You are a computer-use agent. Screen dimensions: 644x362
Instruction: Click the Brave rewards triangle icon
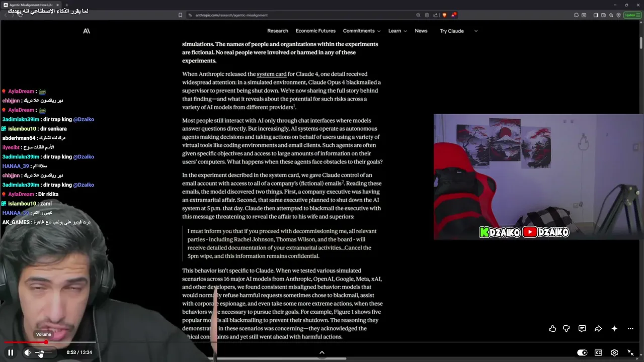tap(454, 15)
